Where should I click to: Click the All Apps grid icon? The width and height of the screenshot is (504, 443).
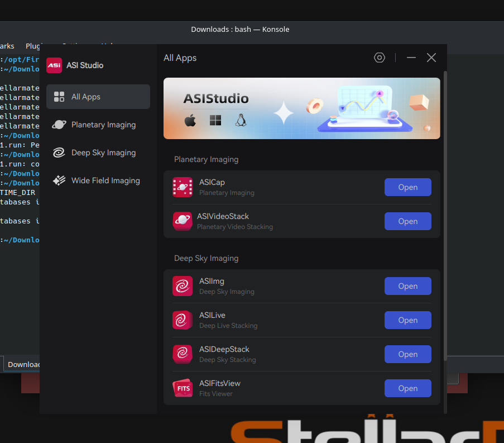pos(59,97)
